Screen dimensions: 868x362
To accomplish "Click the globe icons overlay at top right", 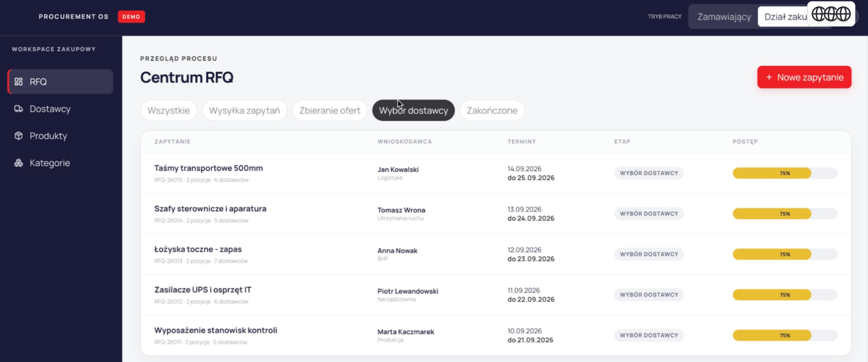I will pyautogui.click(x=831, y=14).
